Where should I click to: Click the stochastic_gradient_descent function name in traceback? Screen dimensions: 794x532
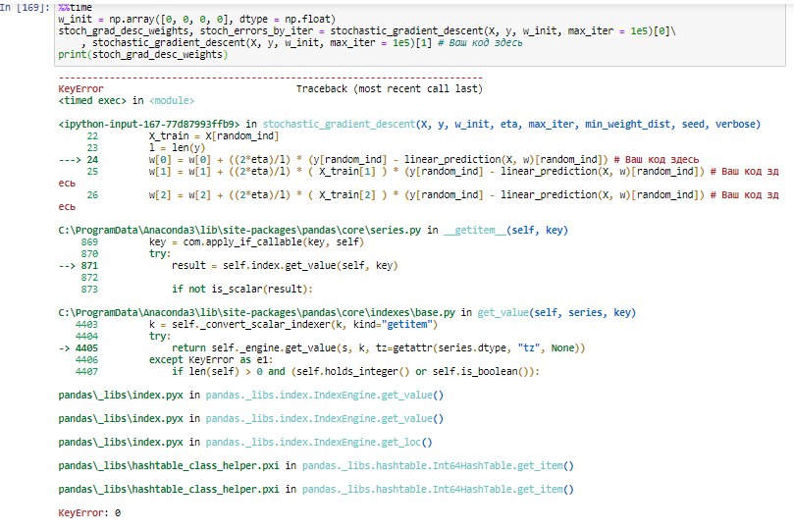click(339, 124)
